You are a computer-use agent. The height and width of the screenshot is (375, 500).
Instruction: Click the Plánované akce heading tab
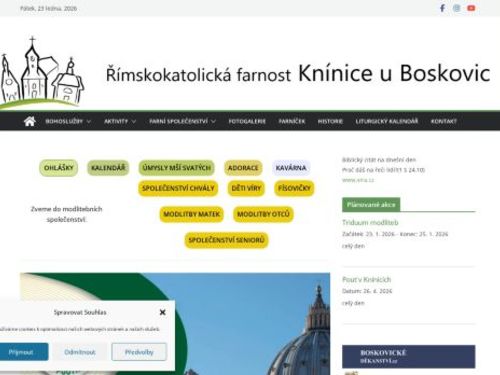pos(371,204)
